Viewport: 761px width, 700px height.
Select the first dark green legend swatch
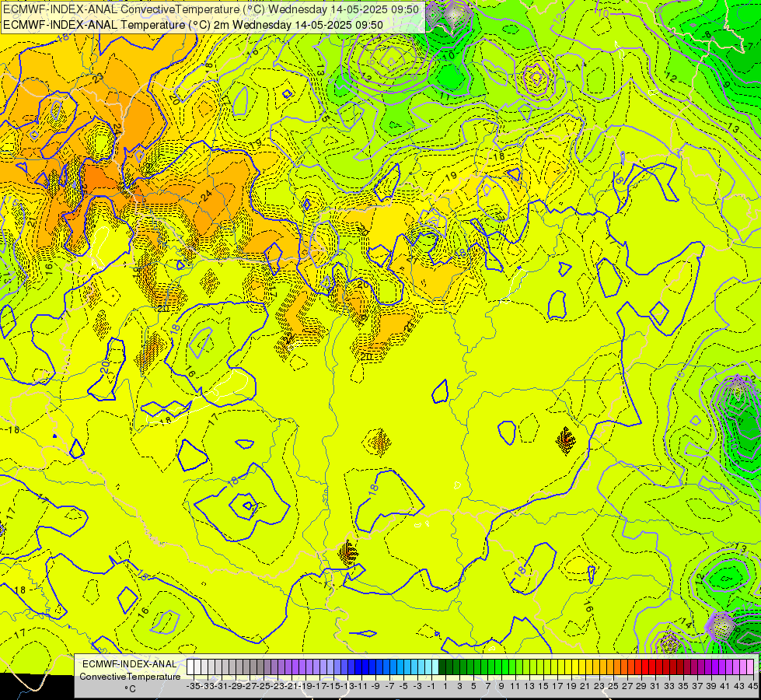click(442, 667)
